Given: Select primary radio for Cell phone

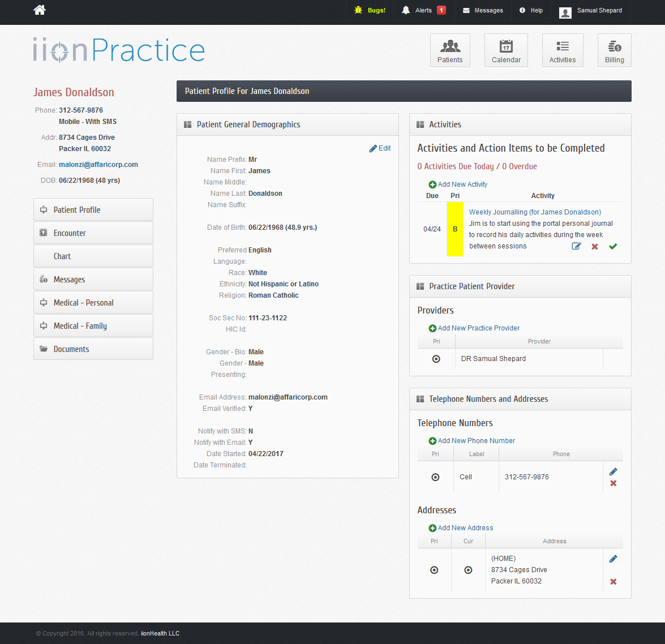Looking at the screenshot, I should click(435, 477).
